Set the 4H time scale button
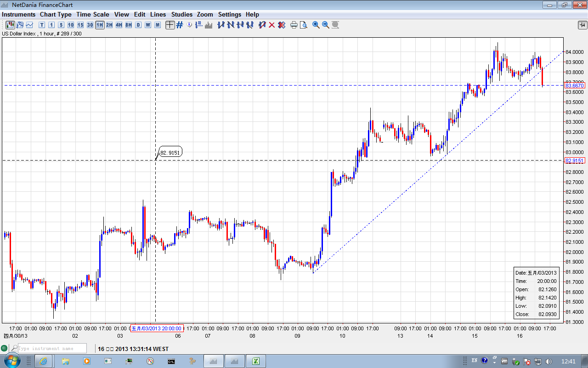Screen dimensions: 588x368 [119, 25]
